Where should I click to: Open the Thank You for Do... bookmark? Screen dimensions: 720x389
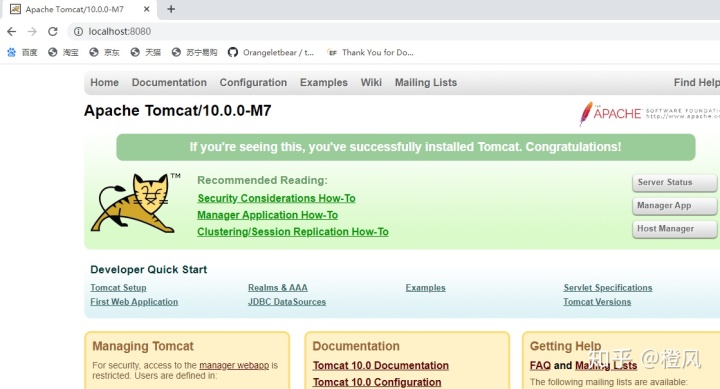(371, 52)
